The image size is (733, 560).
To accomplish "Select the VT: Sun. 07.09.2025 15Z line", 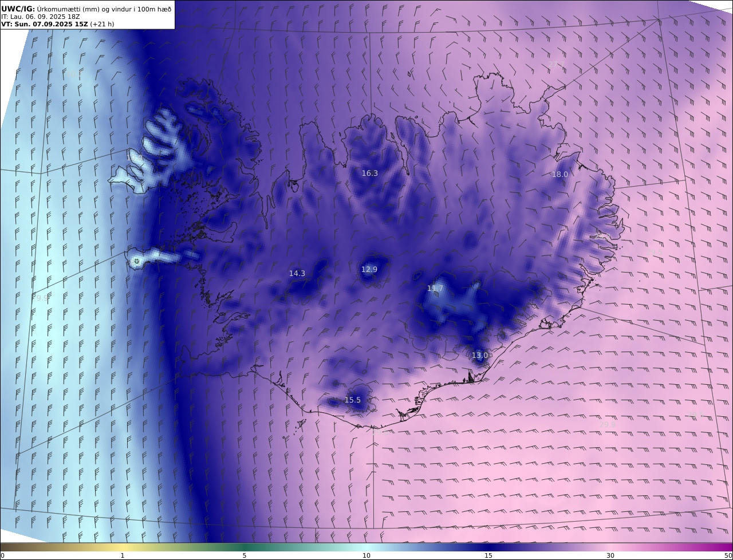I will 58,24.
